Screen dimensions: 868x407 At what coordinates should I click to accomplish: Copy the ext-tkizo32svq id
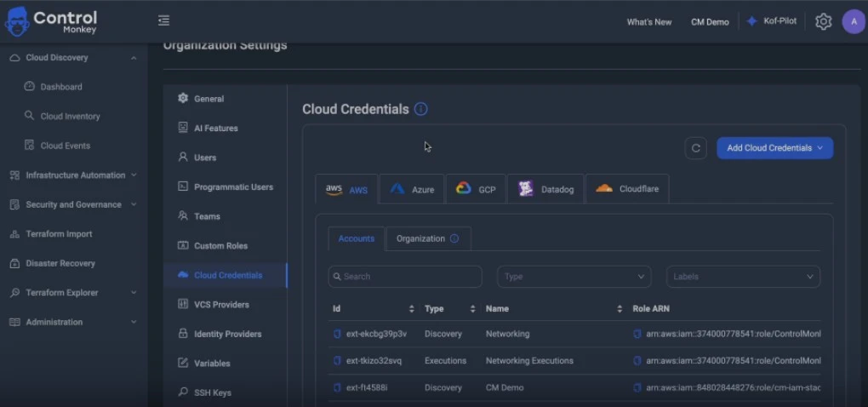click(x=337, y=360)
